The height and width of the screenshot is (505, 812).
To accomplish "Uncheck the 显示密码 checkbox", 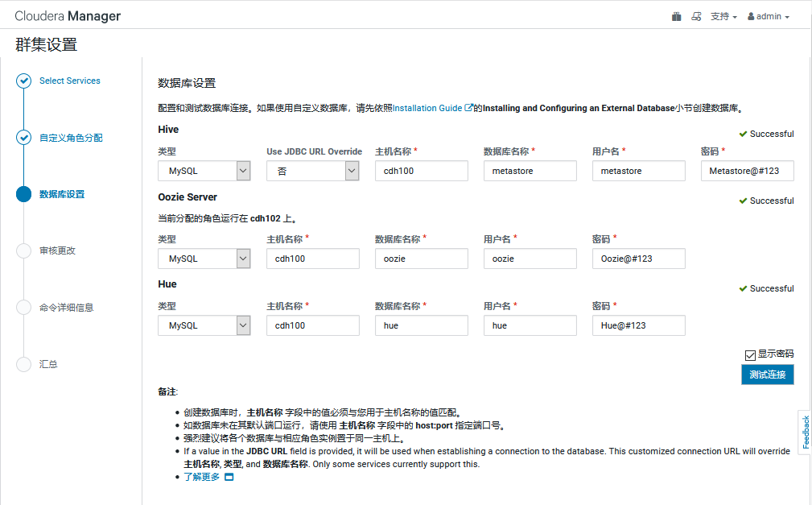I will coord(749,354).
